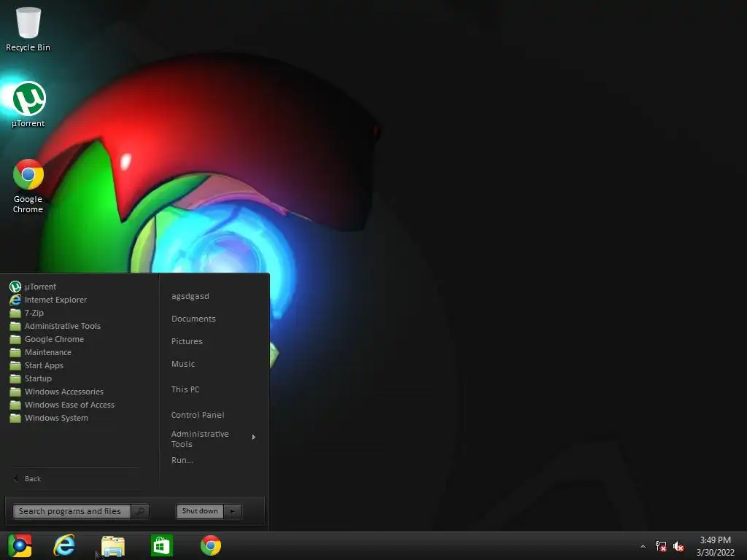Viewport: 747px width, 560px height.
Task: Launch µTorrent from the desktop icon
Action: click(28, 105)
